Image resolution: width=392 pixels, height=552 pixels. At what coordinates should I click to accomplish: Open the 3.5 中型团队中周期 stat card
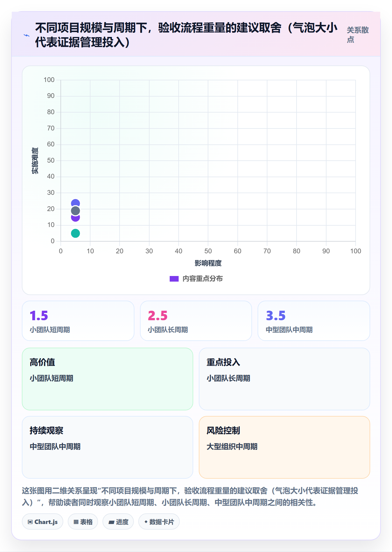pyautogui.click(x=314, y=321)
